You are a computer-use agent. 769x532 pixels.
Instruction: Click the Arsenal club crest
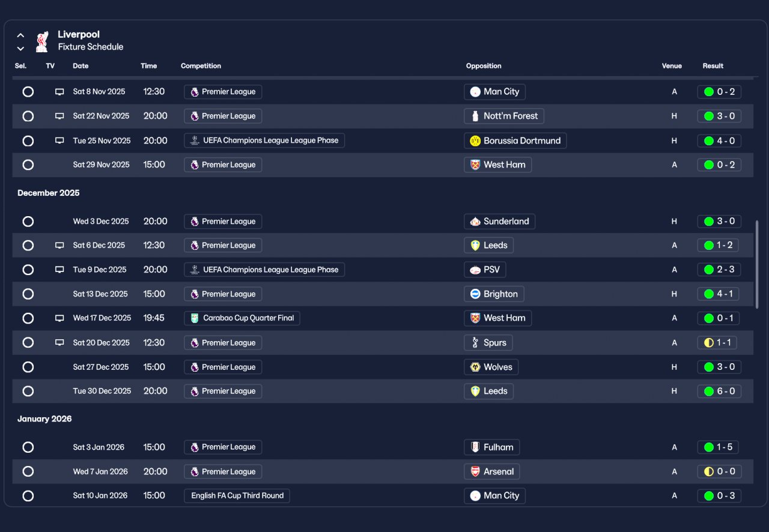[475, 471]
